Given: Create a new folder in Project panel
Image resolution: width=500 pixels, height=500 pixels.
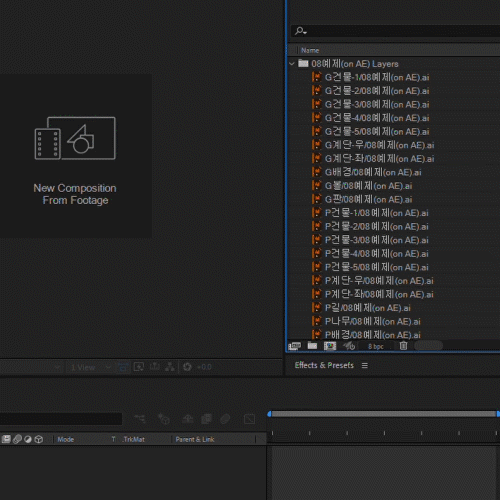Looking at the screenshot, I should click(312, 346).
